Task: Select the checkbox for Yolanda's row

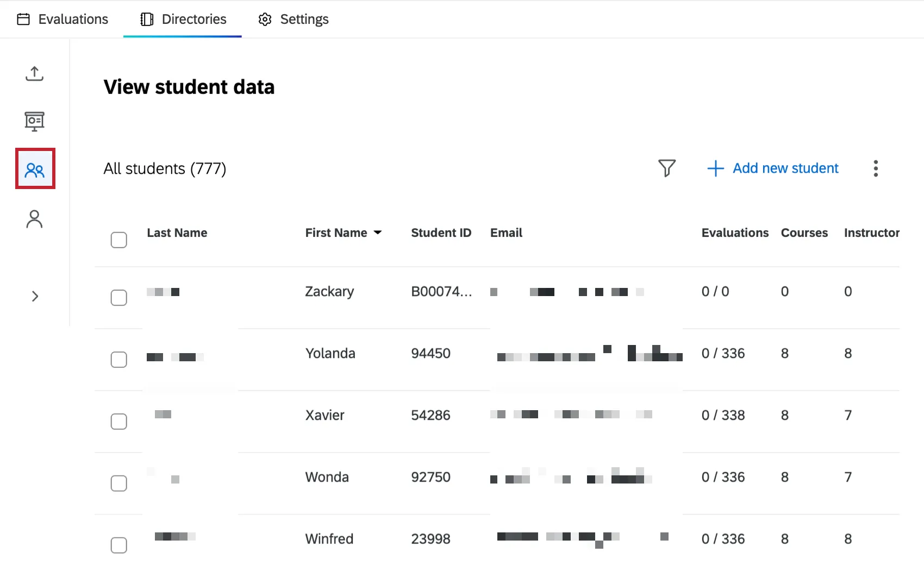Action: [118, 360]
